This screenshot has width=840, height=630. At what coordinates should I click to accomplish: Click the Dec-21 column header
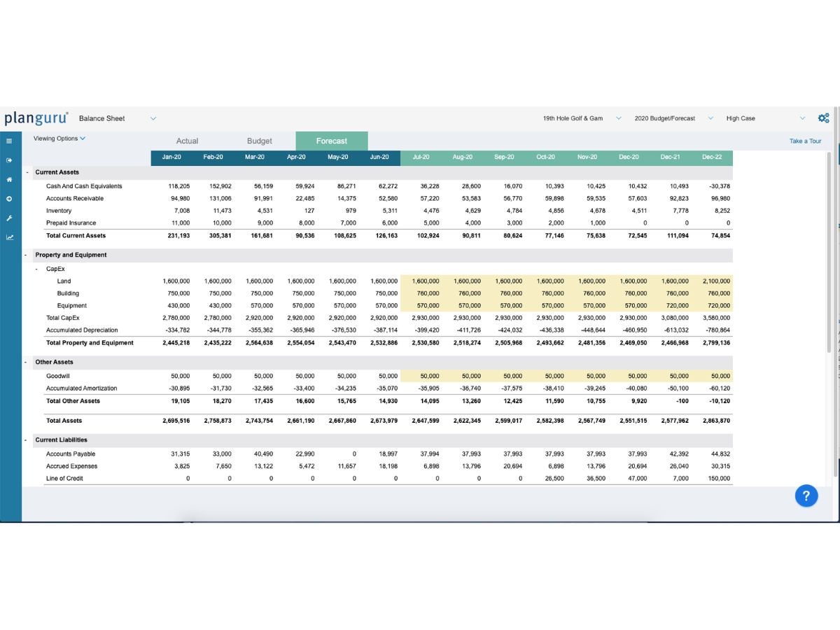(x=671, y=157)
